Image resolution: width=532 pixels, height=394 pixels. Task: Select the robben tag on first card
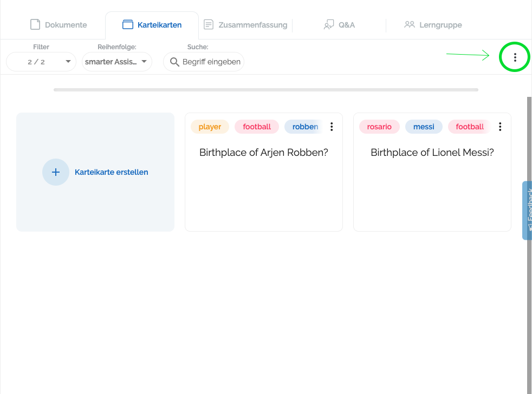point(304,127)
